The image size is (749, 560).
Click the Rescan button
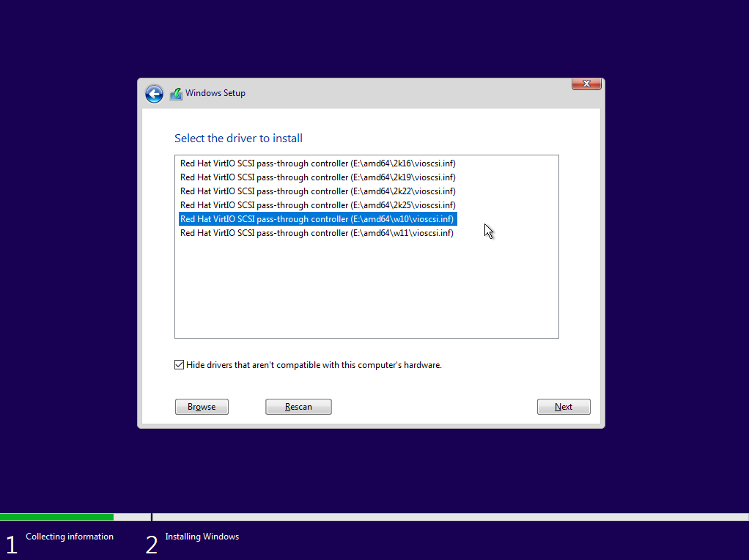[x=298, y=407]
